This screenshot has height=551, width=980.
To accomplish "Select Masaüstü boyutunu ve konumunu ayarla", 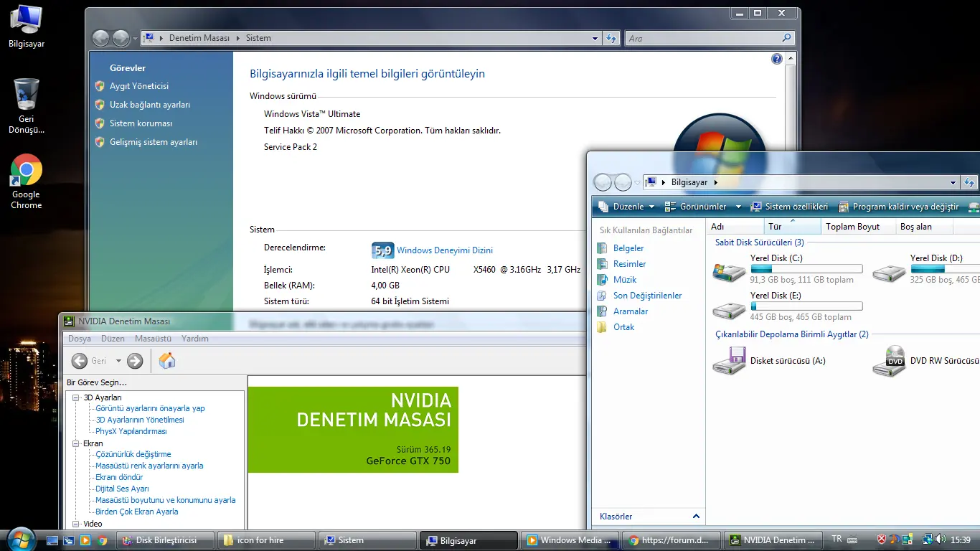I will (166, 500).
